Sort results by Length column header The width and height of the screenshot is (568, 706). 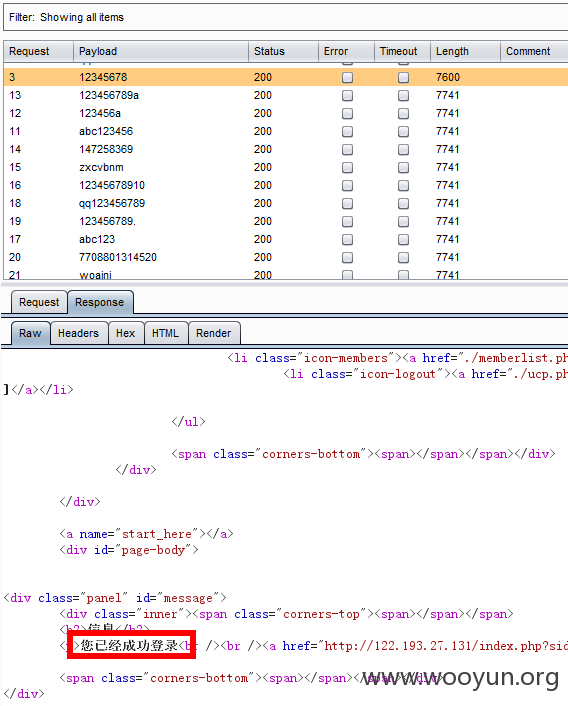[465, 51]
